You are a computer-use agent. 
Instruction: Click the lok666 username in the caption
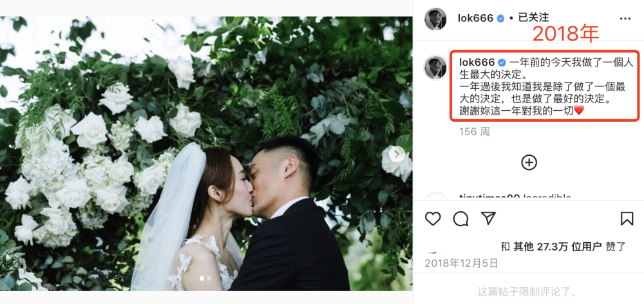(477, 62)
